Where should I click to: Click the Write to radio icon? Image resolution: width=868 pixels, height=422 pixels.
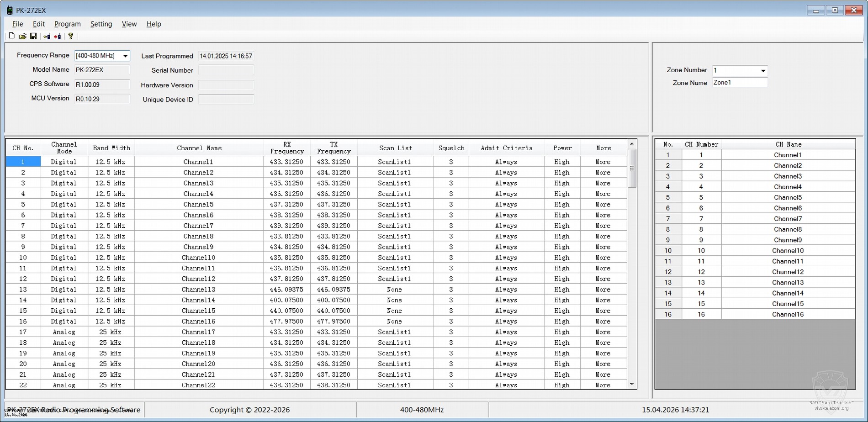click(58, 36)
